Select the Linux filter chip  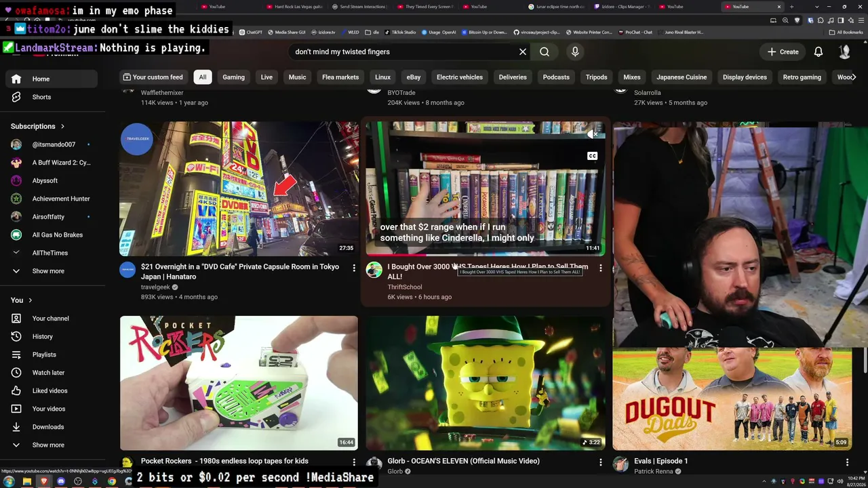pos(382,77)
